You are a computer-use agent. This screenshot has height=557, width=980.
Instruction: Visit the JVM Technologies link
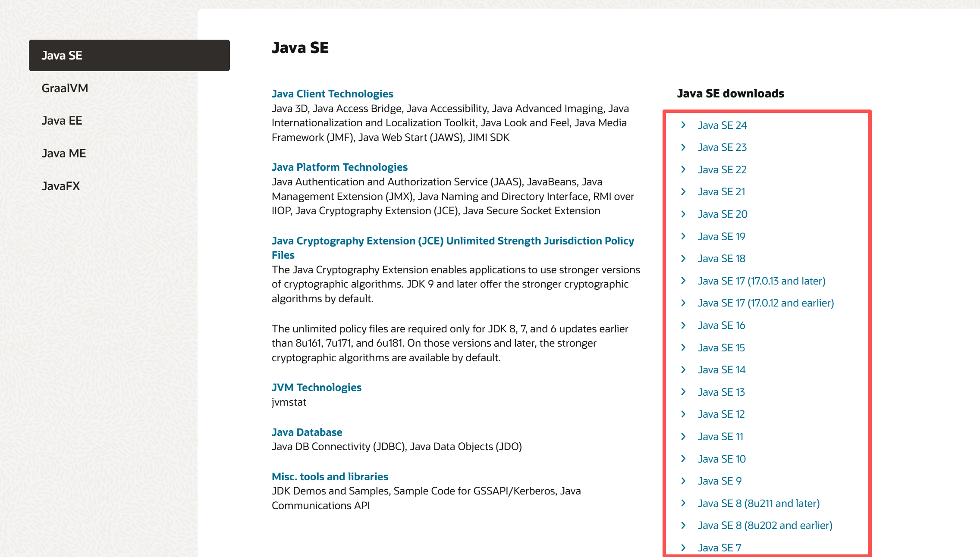pyautogui.click(x=316, y=388)
